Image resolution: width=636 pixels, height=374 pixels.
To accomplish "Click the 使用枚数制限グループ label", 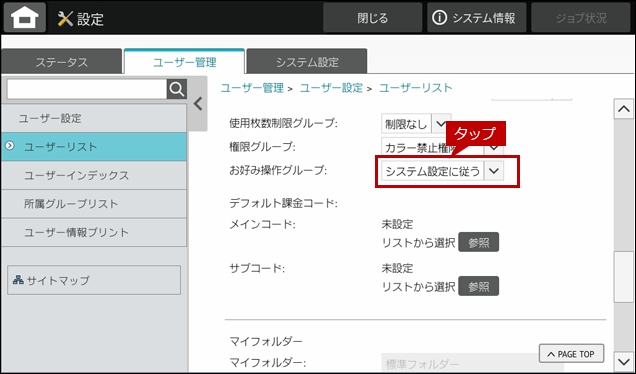I will (x=283, y=123).
